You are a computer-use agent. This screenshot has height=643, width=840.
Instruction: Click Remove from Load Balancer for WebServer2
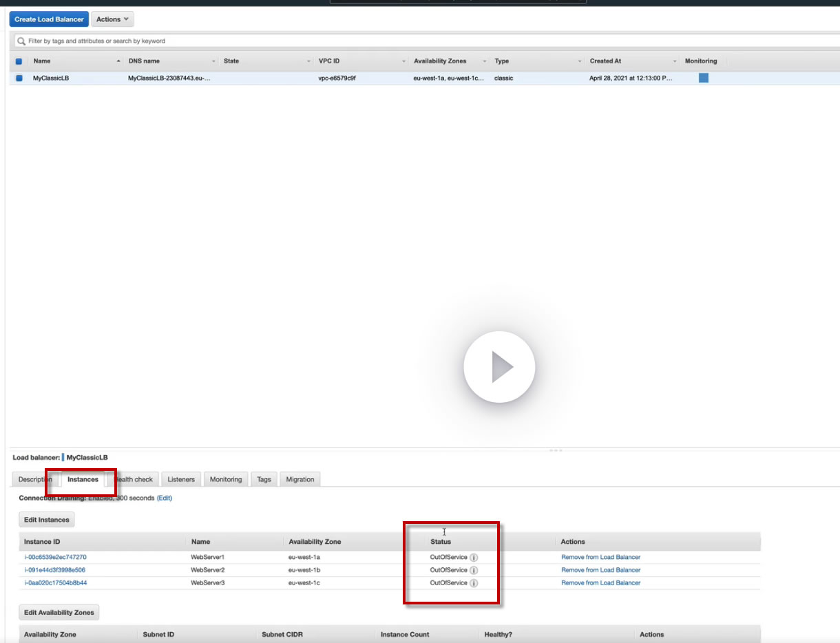point(600,570)
